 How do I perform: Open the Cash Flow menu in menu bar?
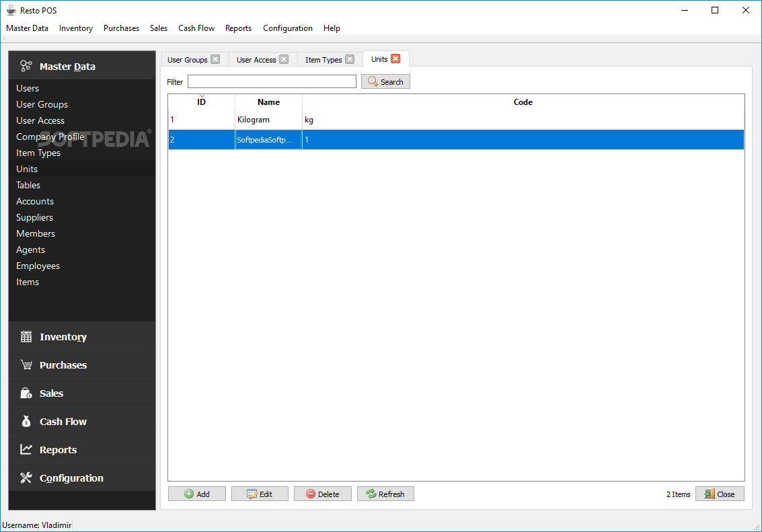pyautogui.click(x=196, y=28)
